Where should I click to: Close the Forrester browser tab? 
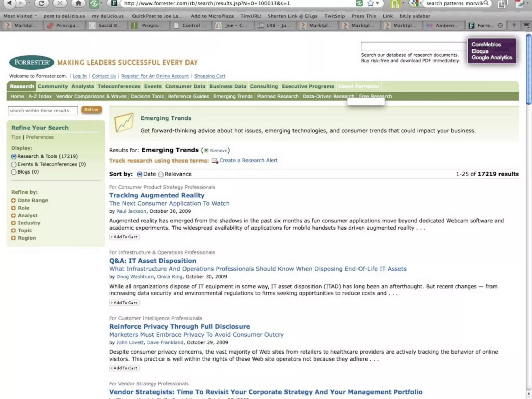pos(500,25)
